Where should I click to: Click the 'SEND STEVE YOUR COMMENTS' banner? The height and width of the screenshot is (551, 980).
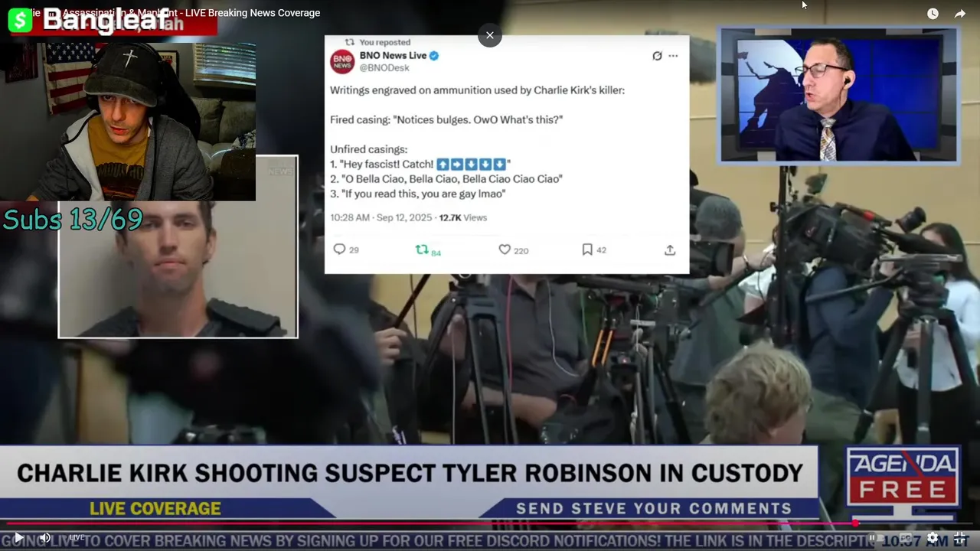[654, 509]
